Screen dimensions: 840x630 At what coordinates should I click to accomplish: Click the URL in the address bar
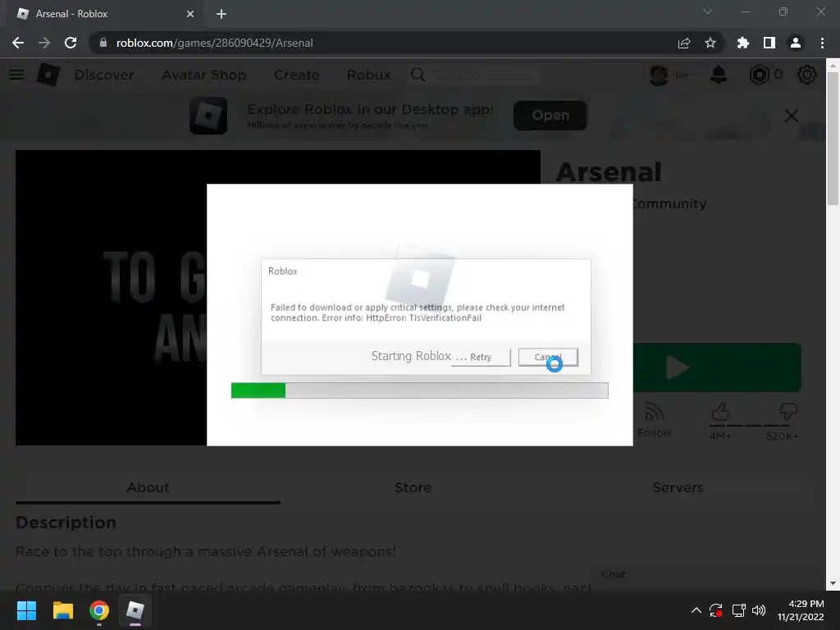point(214,43)
